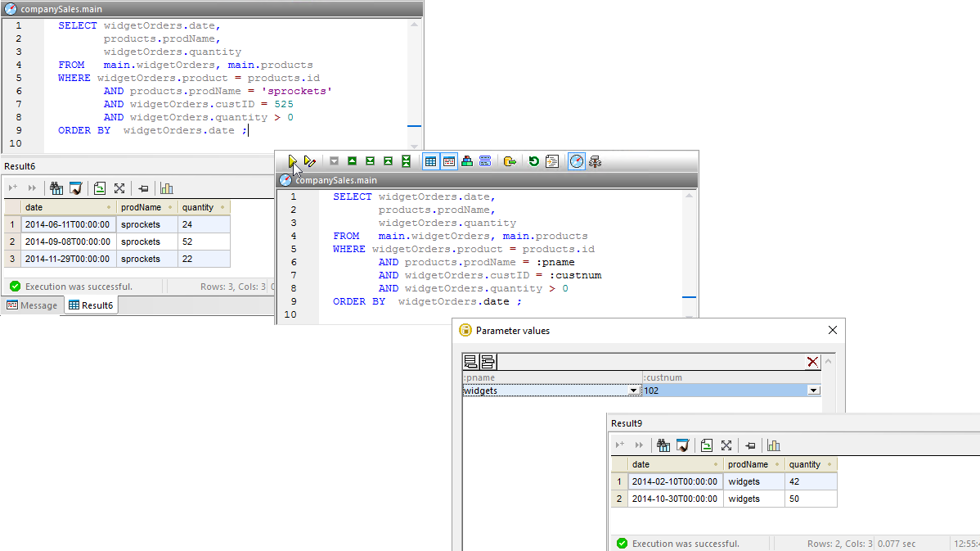
Task: Click scroll-up arrow in front SQL editor
Action: point(689,196)
